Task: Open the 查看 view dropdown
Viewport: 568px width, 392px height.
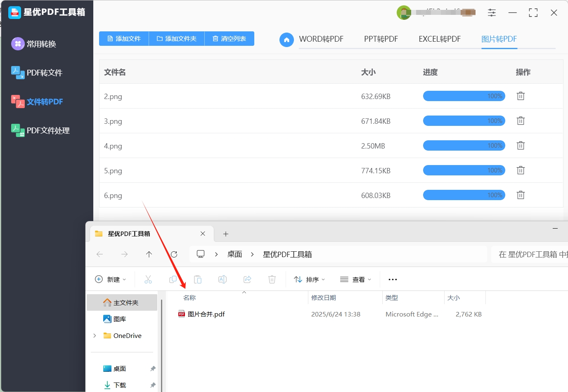Action: [x=356, y=279]
